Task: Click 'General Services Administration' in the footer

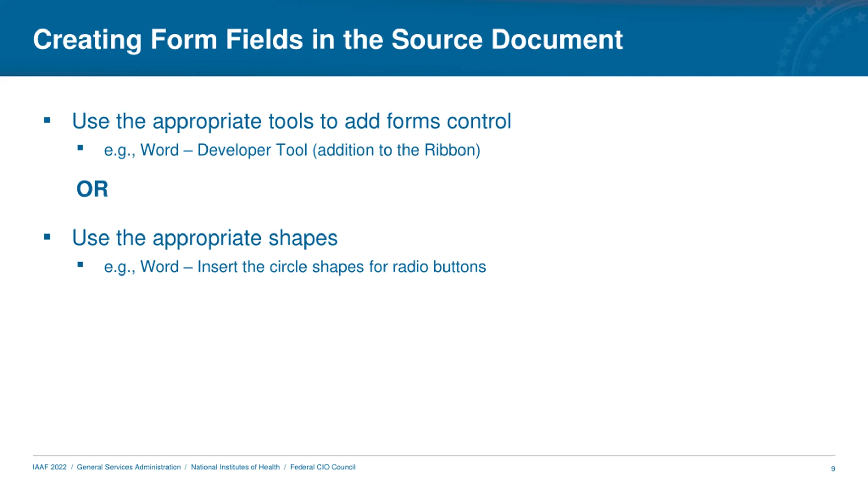Action: click(129, 467)
